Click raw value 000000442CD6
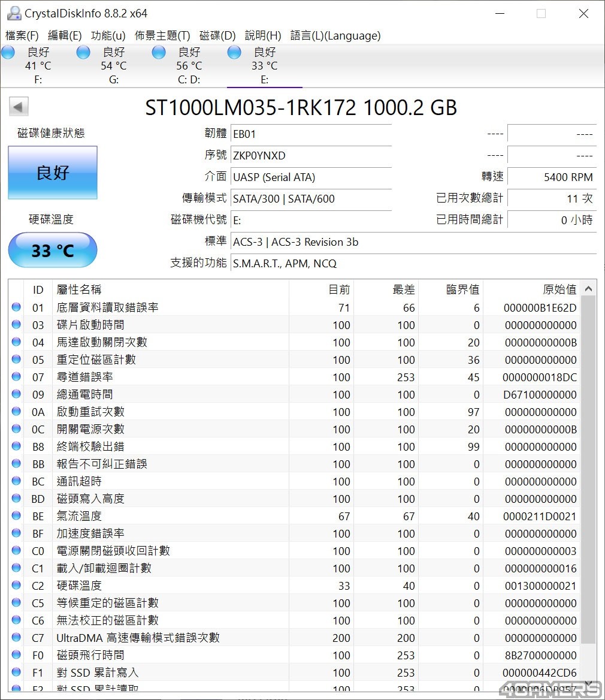The width and height of the screenshot is (605, 700). pyautogui.click(x=540, y=673)
